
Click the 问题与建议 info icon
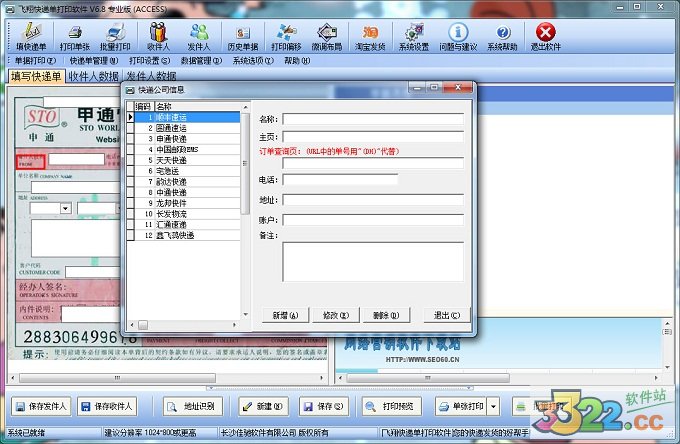pos(458,36)
